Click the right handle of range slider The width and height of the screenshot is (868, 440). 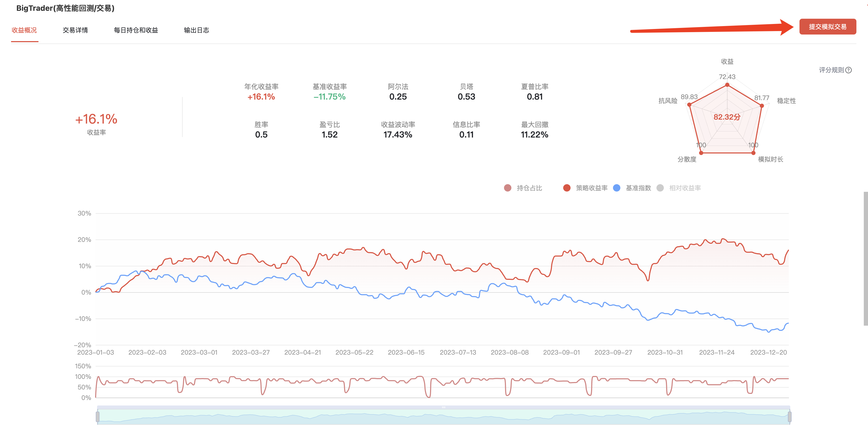point(789,417)
